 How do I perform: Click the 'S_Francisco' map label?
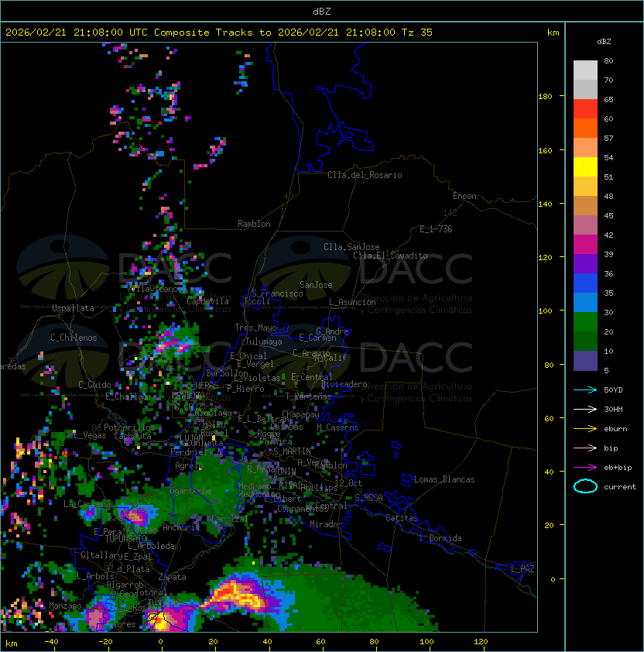277,293
